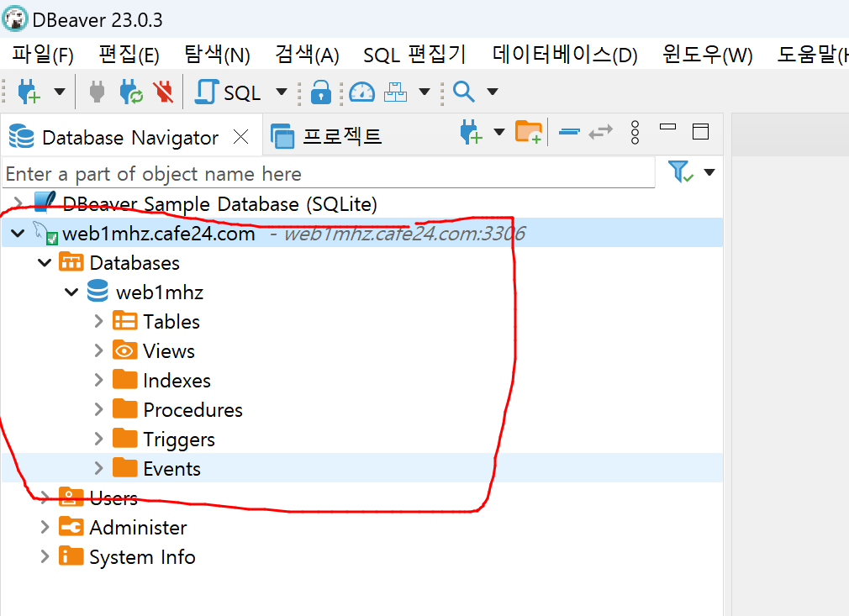Select web1mhz.cafe24.com connection row
849x616 pixels.
[362, 234]
